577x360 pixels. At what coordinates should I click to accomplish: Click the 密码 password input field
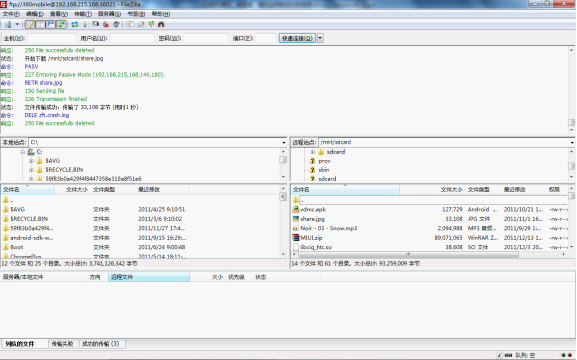tap(206, 38)
